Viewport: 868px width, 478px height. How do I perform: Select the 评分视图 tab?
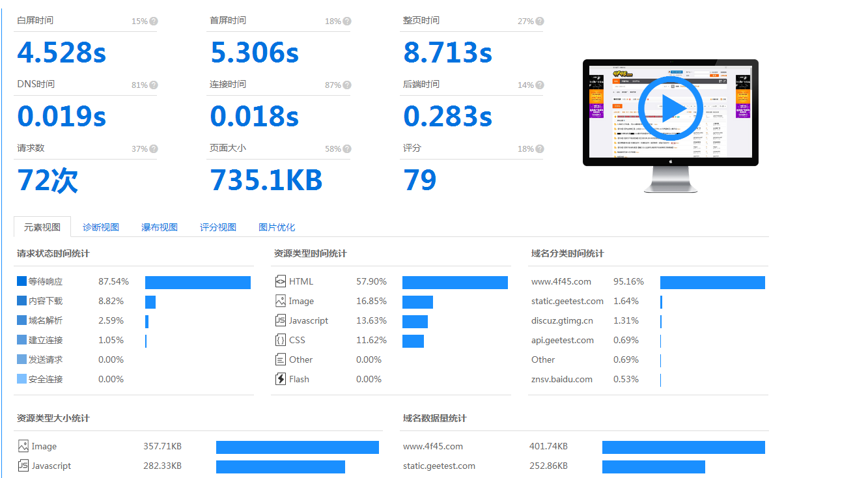218,227
